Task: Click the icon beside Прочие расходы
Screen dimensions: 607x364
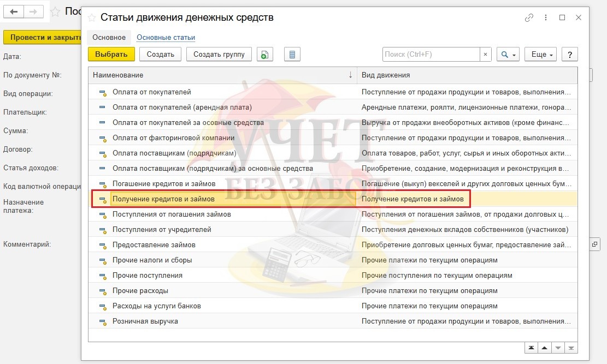Action: coord(103,291)
